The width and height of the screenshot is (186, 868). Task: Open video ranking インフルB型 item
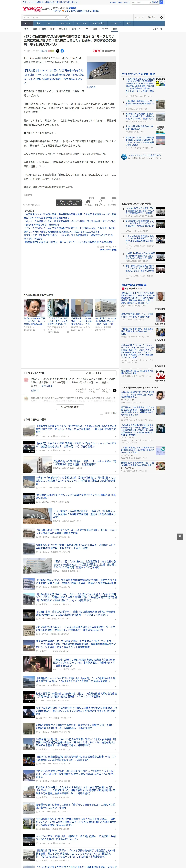pos(143,212)
